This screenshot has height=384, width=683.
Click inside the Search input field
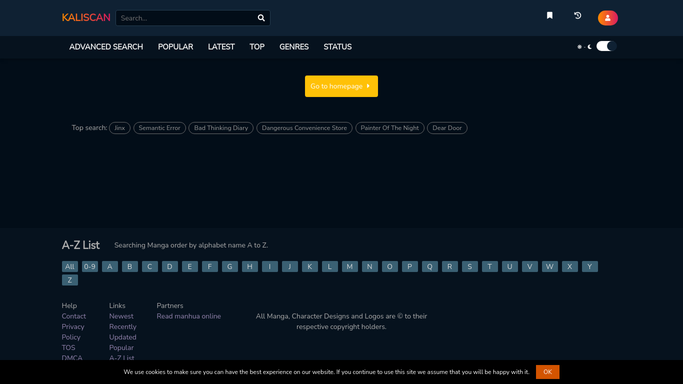[x=187, y=18]
